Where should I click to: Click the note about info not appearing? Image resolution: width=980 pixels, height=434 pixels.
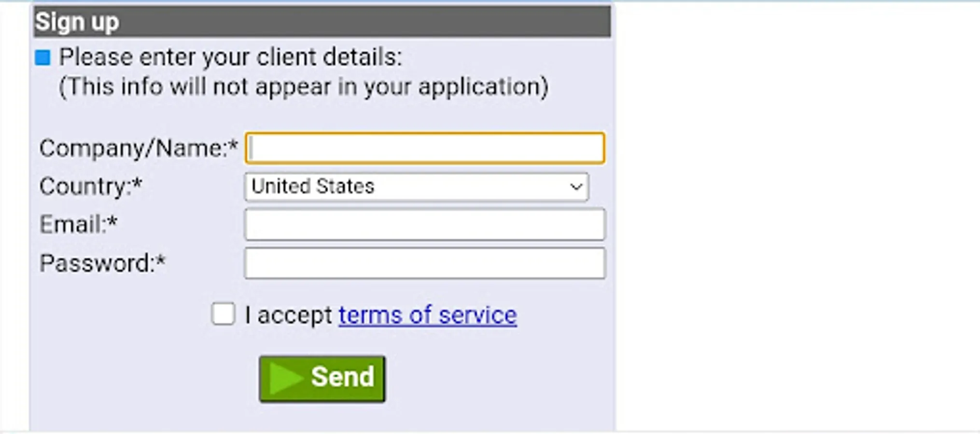(303, 87)
